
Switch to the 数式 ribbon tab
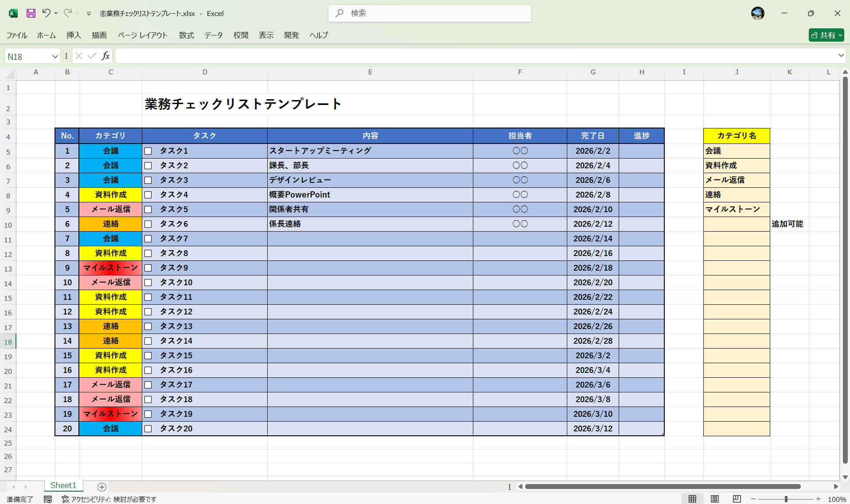186,35
